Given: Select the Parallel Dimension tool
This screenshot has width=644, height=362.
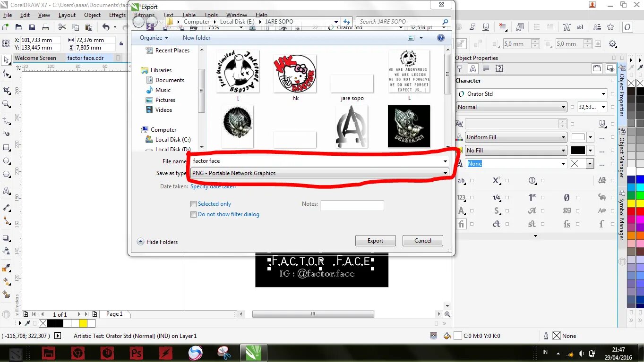Looking at the screenshot, I should (x=6, y=207).
